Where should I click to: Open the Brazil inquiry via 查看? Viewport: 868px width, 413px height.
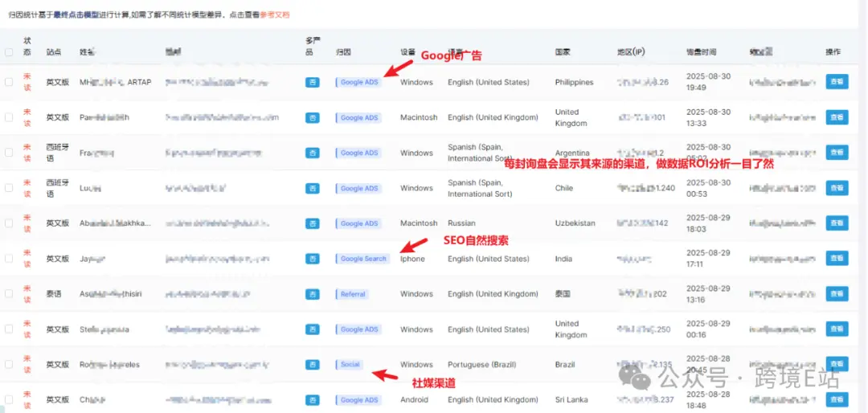click(x=837, y=364)
